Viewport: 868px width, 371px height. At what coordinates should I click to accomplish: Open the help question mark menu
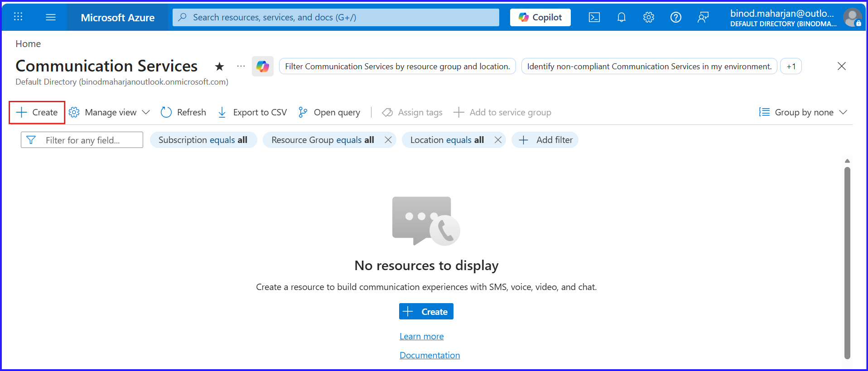click(x=676, y=17)
